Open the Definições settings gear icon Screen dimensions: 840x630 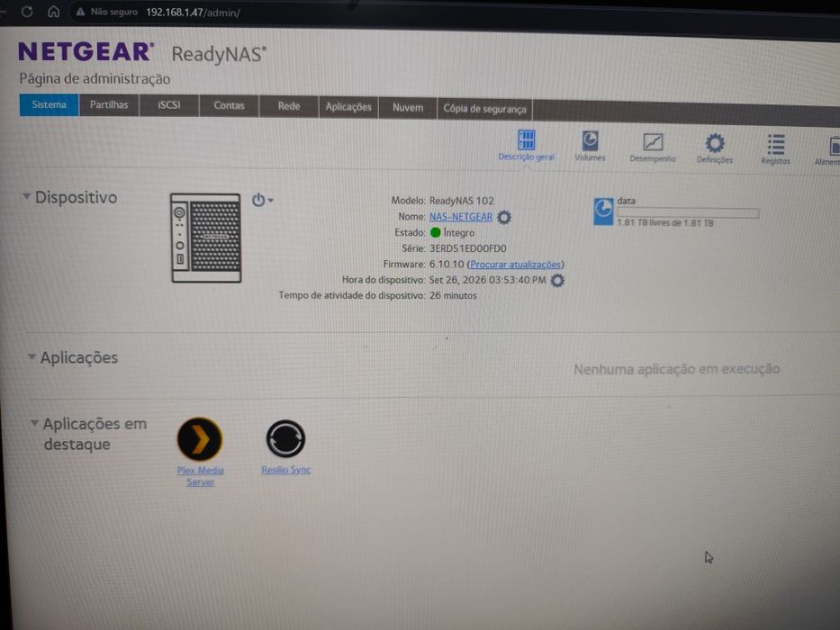[715, 144]
